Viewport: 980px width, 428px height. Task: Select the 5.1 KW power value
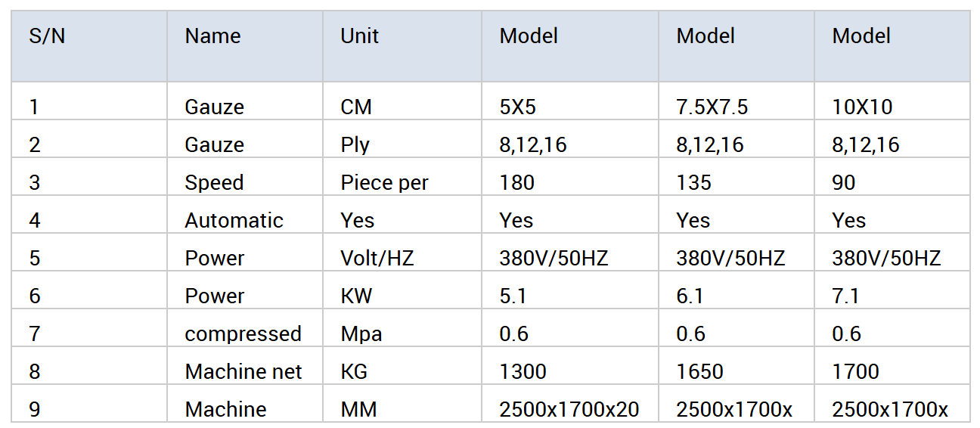click(x=513, y=296)
